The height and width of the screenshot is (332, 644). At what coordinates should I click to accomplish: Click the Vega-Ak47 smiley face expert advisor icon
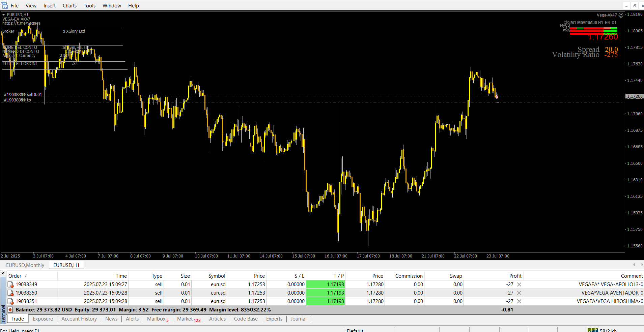[621, 15]
